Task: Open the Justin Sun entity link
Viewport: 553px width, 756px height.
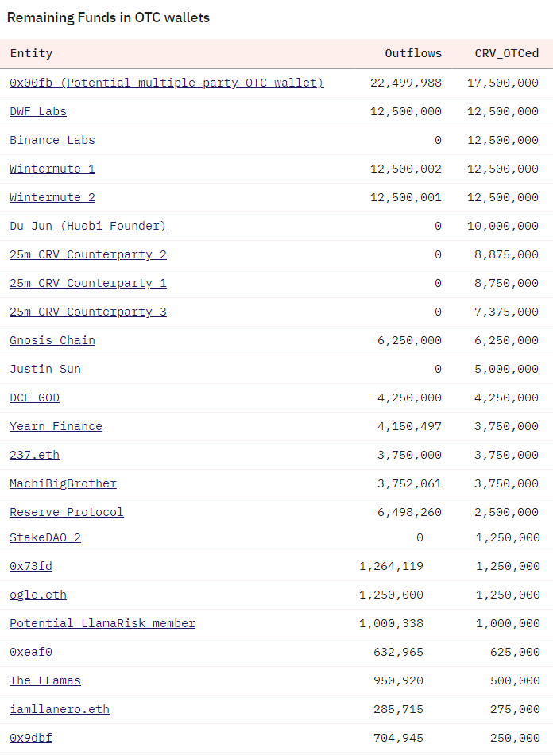Action: [x=45, y=369]
